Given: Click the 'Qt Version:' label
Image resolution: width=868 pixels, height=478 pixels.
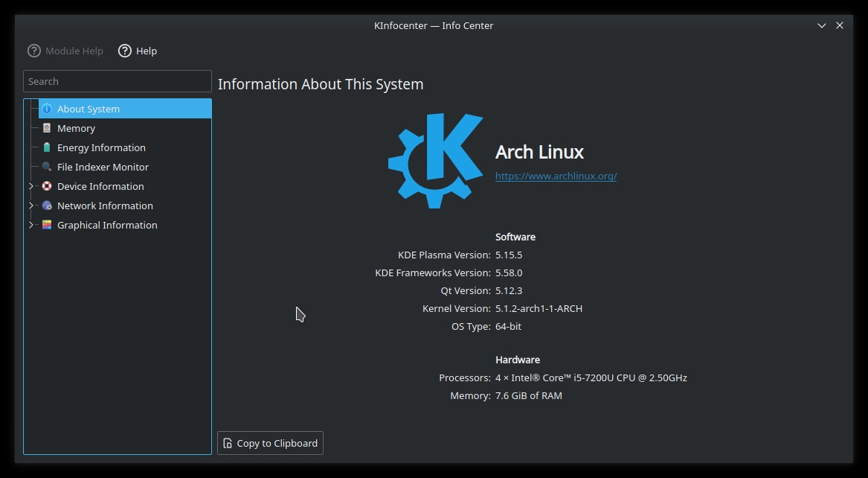Looking at the screenshot, I should point(466,290).
